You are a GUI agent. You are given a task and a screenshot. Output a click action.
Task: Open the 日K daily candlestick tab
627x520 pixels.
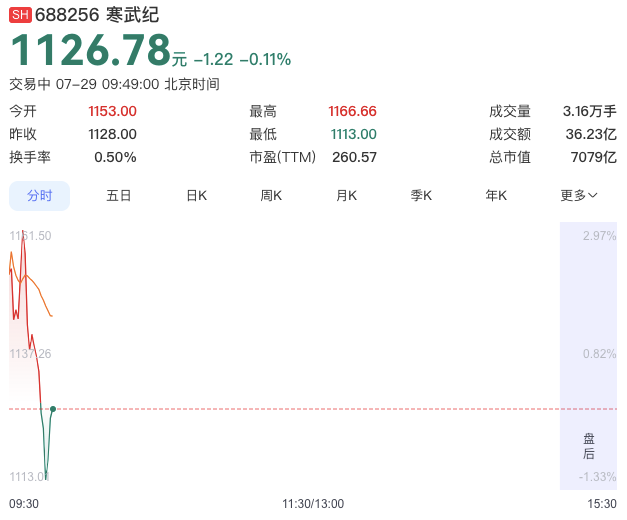pyautogui.click(x=197, y=196)
